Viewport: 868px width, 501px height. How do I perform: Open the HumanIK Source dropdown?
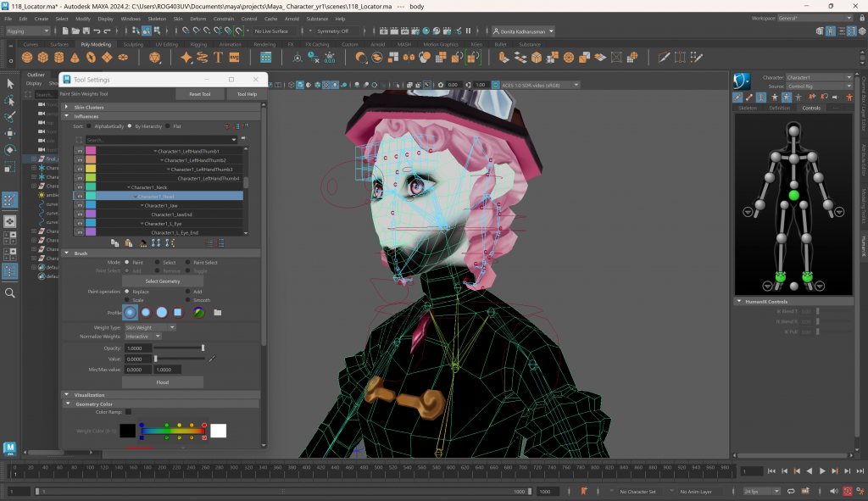pyautogui.click(x=820, y=86)
